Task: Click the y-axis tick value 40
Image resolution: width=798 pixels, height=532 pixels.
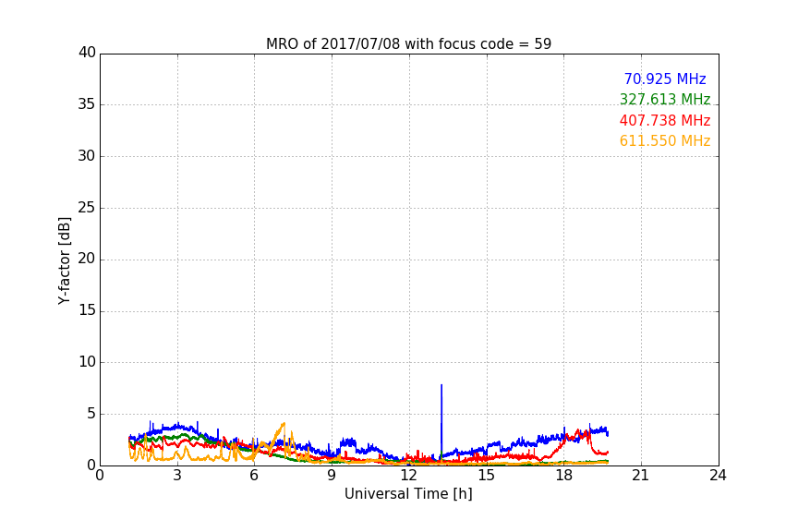Action: point(87,53)
